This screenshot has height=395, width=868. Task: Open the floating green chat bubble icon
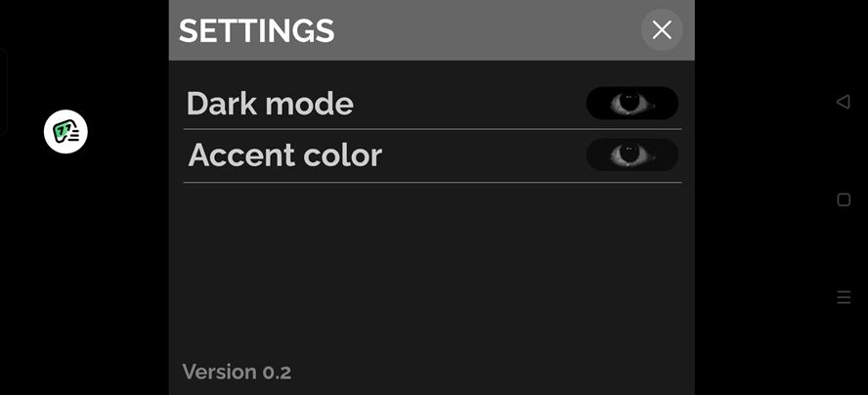point(65,132)
